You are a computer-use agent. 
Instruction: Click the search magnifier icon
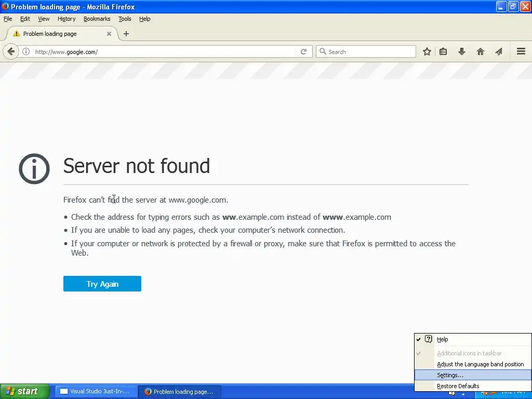pyautogui.click(x=323, y=51)
